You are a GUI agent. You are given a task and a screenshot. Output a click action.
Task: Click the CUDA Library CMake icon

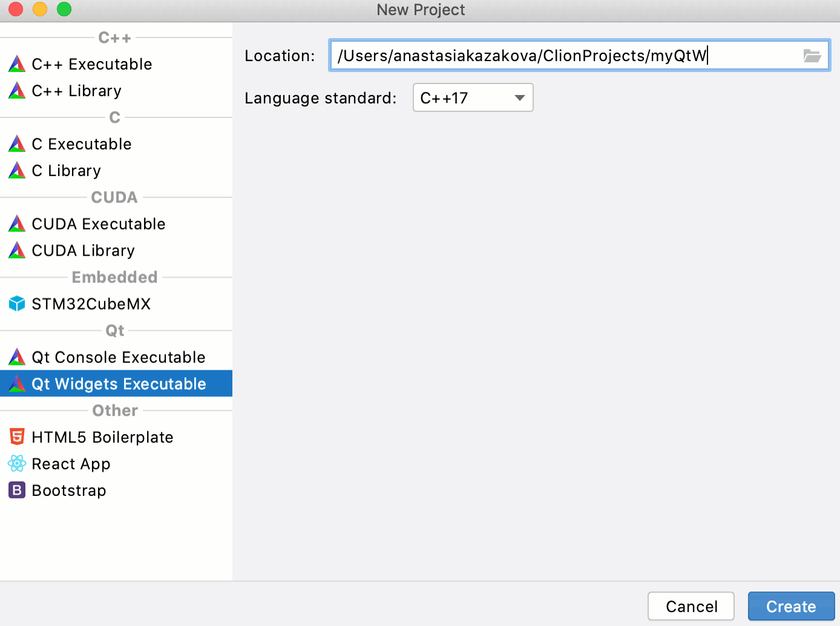tap(17, 250)
